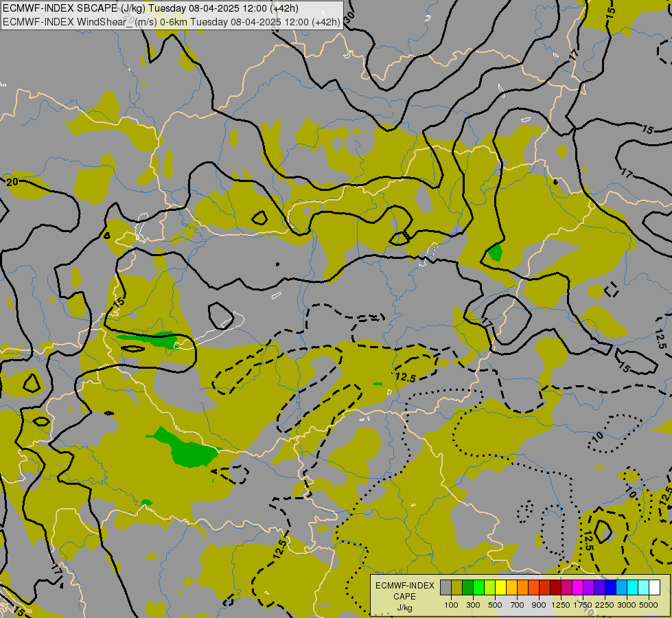Screen dimensions: 672x618
Task: Click the WindShear 0-6km title line
Action: point(172,22)
